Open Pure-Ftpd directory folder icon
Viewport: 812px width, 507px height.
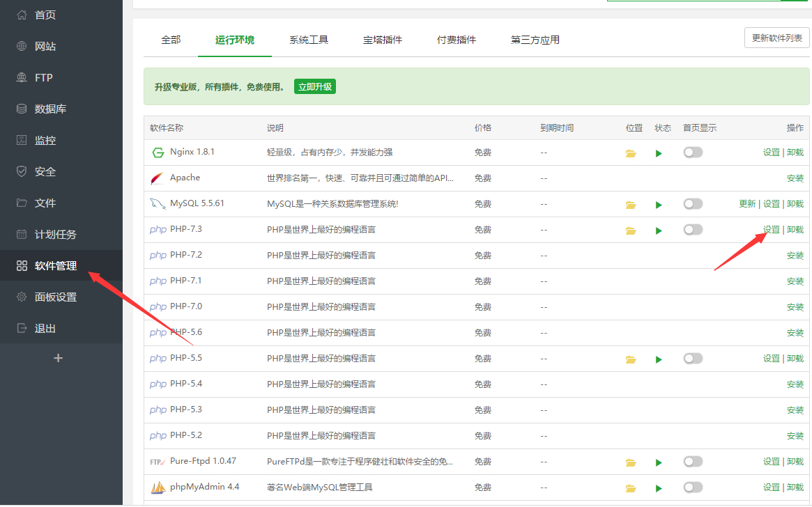[x=631, y=462]
